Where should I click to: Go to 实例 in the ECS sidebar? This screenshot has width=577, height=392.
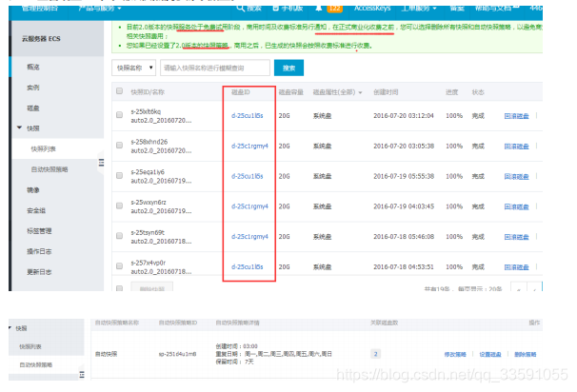coord(33,88)
